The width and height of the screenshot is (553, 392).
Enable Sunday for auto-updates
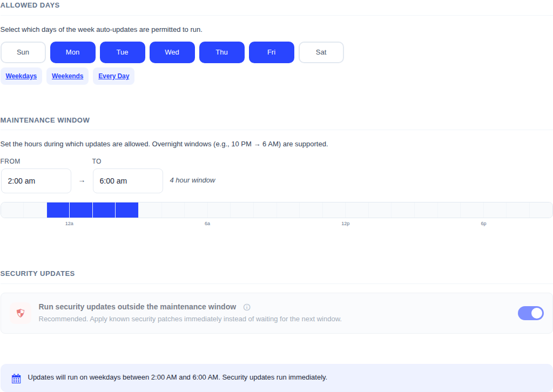[23, 52]
